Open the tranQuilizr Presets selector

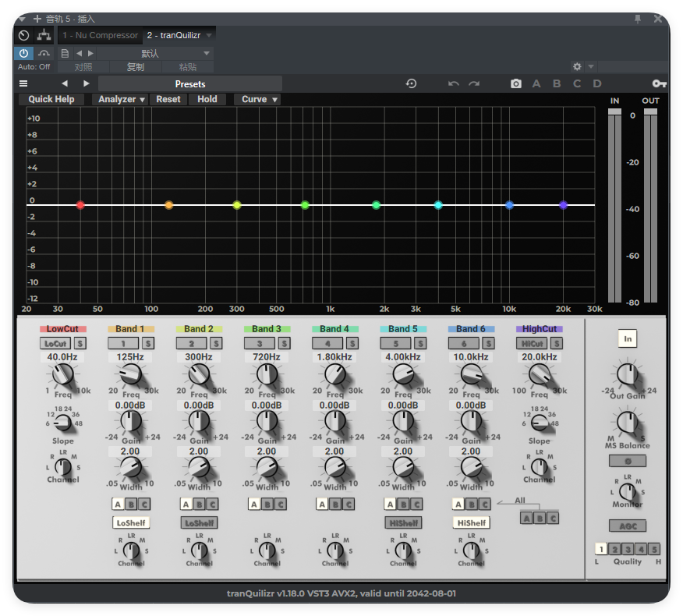coord(190,83)
